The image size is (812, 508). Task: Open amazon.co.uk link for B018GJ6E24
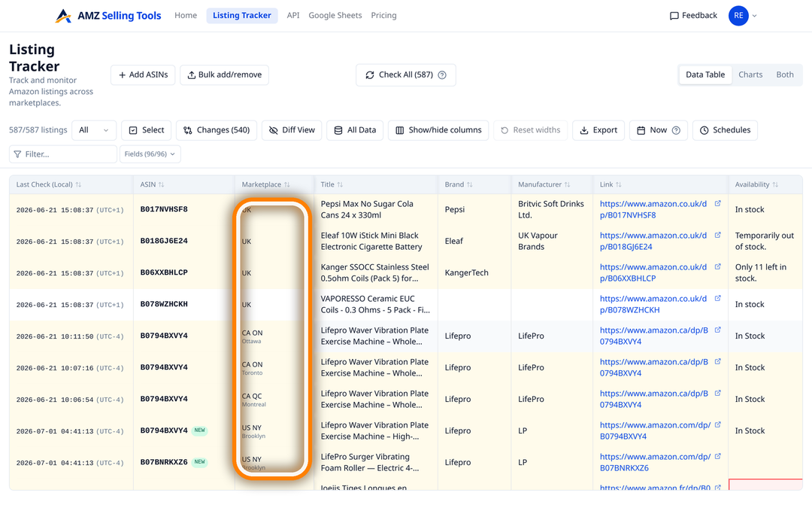pyautogui.click(x=653, y=241)
